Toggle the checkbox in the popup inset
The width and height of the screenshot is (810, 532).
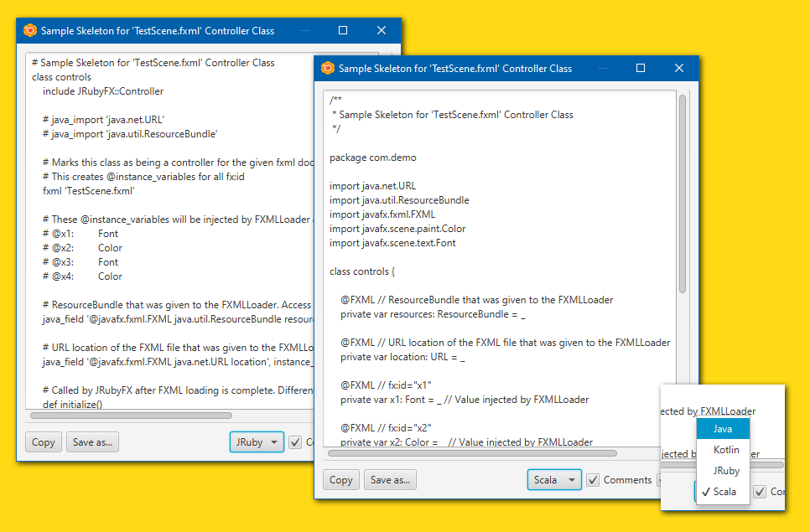[760, 492]
